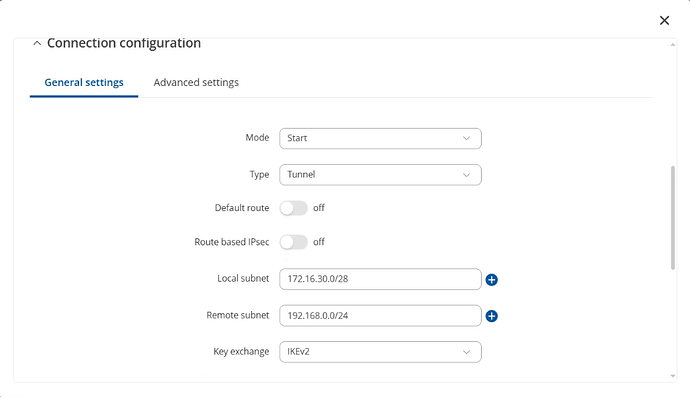
Task: Open the Key exchange dropdown showing IKEv2
Action: coord(380,352)
